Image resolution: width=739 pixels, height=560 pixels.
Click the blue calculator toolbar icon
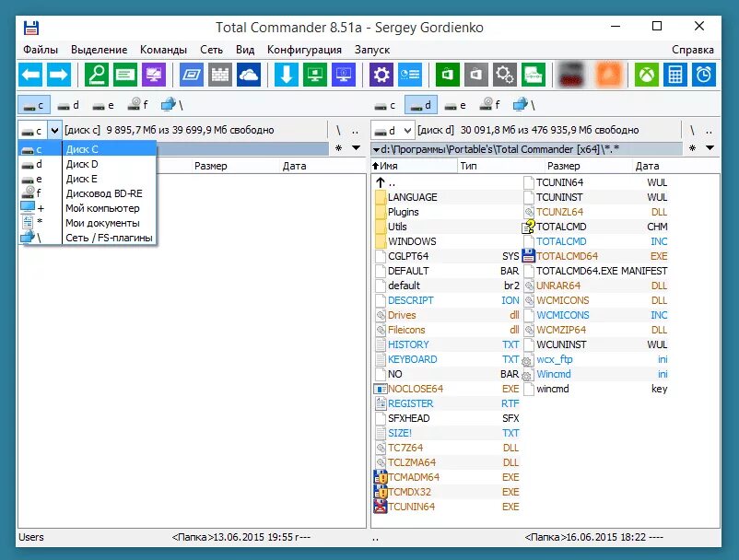coord(675,74)
